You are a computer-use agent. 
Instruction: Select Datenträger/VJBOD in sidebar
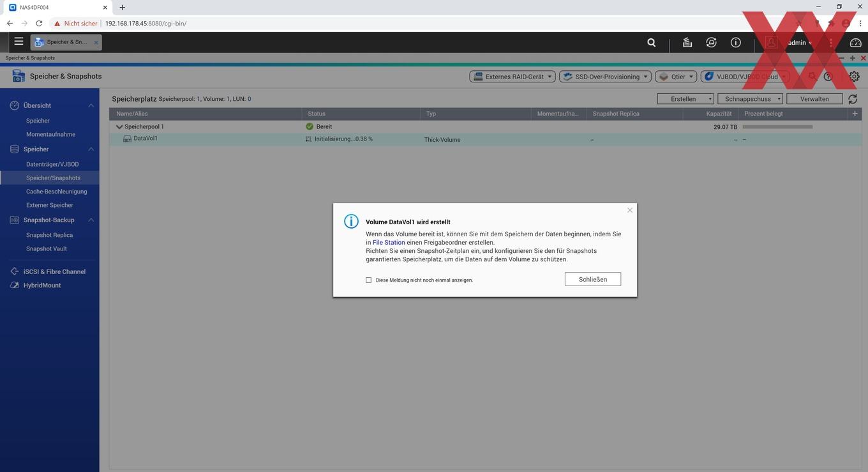52,164
